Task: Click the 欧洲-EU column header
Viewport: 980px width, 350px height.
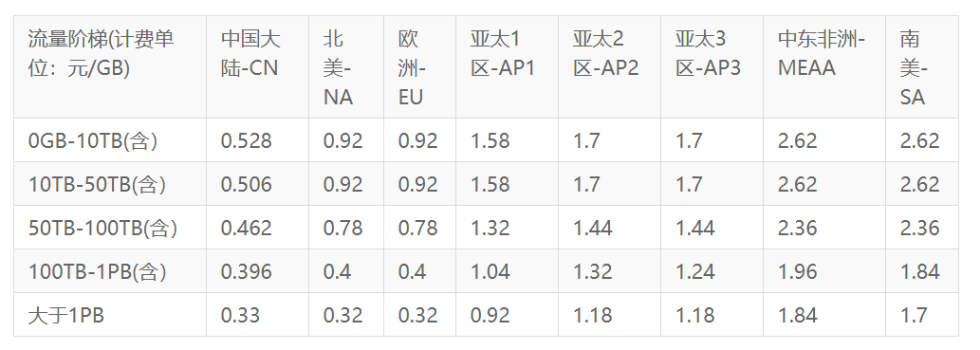Action: click(420, 67)
